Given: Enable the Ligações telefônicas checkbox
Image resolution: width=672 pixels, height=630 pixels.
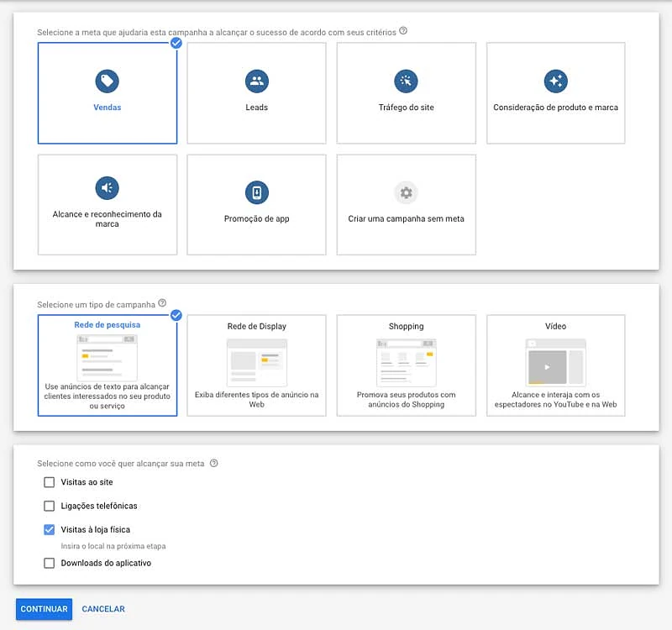Looking at the screenshot, I should tap(50, 506).
